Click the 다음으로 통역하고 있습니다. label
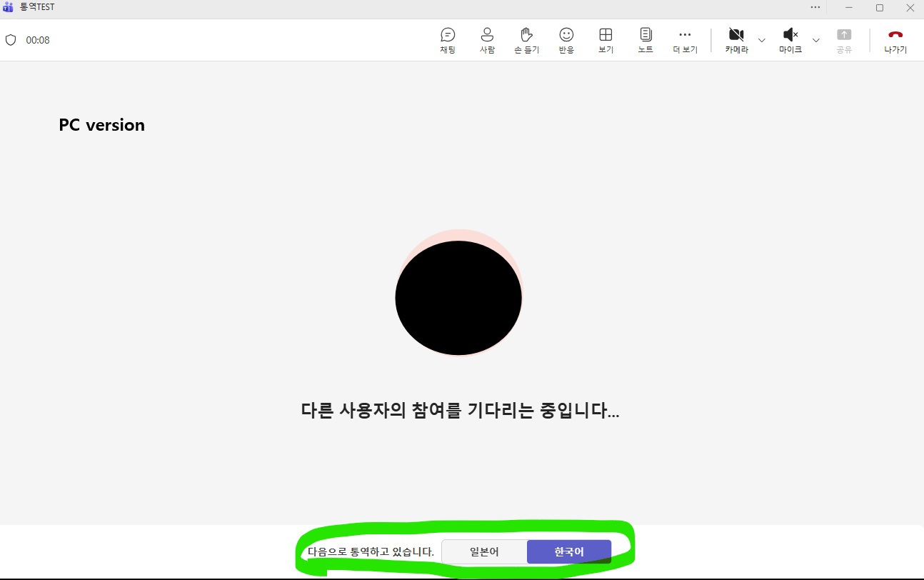Viewport: 924px width, 580px height. 371,551
